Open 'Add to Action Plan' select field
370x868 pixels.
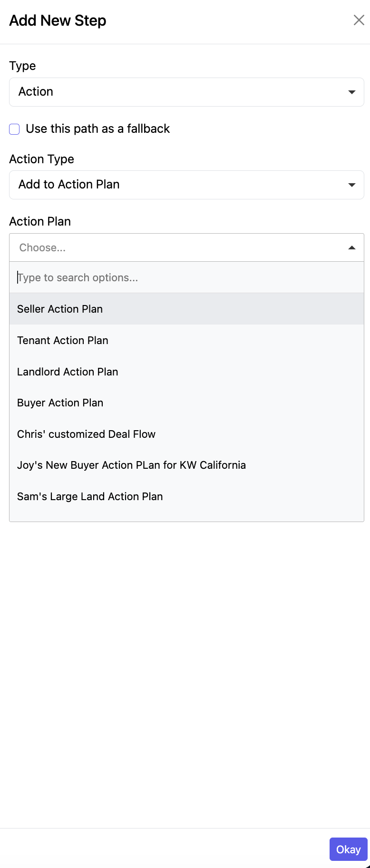coord(181,185)
